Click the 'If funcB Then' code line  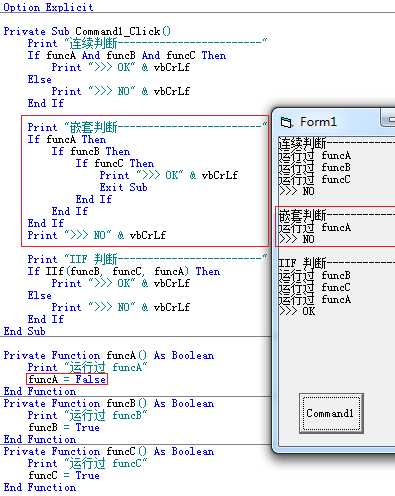91,151
